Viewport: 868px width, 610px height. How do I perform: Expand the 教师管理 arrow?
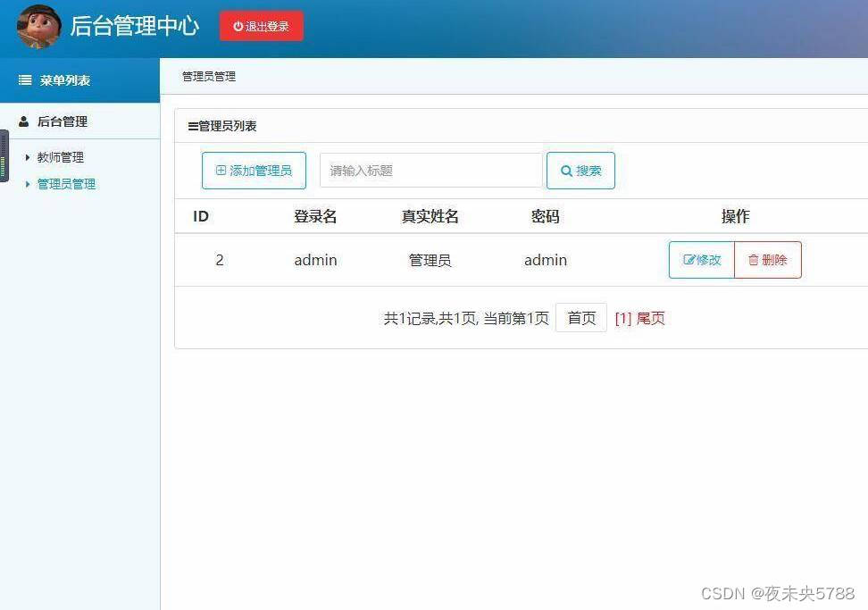tap(28, 157)
